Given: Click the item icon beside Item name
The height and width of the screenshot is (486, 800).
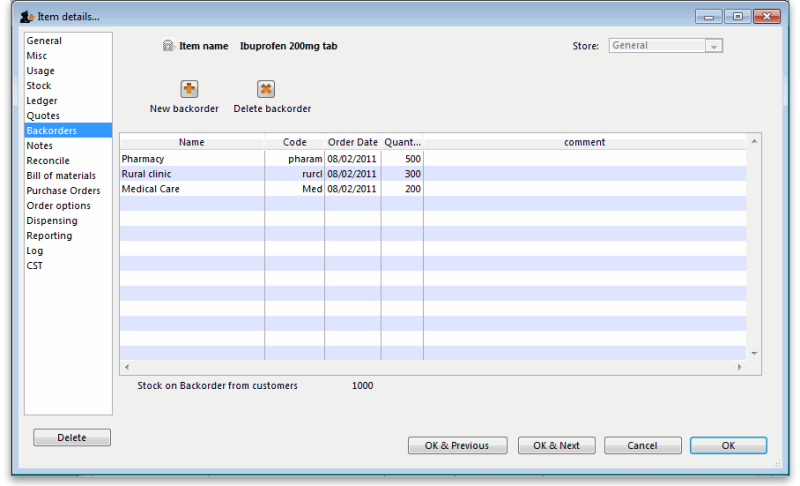Looking at the screenshot, I should point(168,46).
